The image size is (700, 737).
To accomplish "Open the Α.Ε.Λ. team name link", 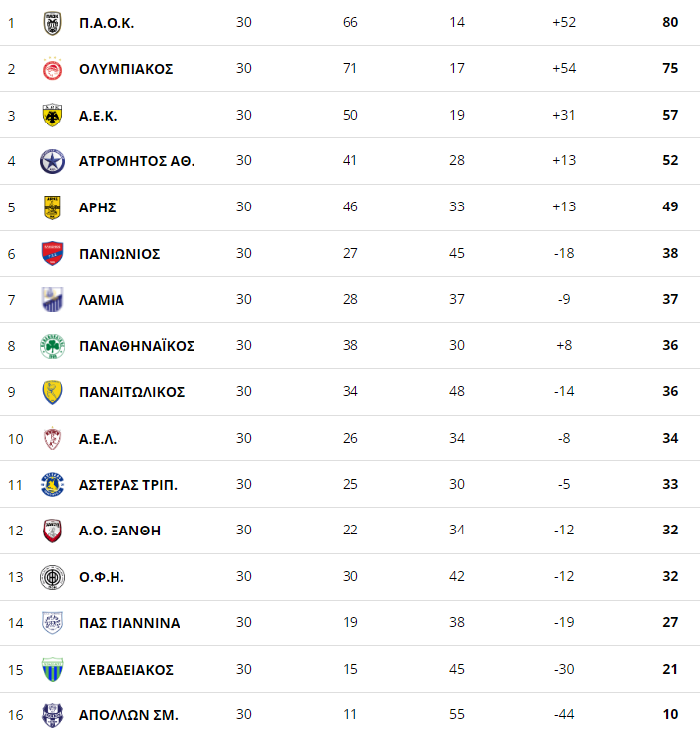I will coord(98,439).
